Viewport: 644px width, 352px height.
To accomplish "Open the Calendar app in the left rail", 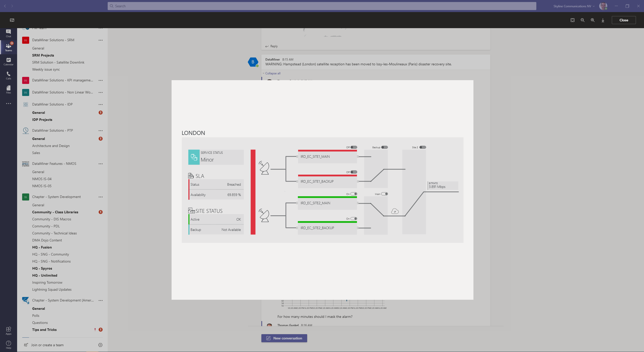I will (x=8, y=61).
